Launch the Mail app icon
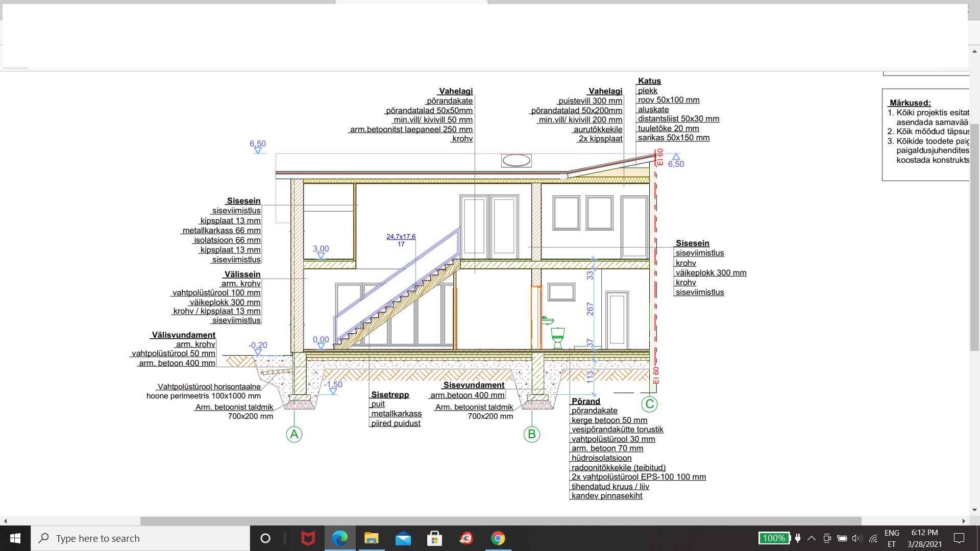Viewport: 980px width, 551px height. (403, 538)
